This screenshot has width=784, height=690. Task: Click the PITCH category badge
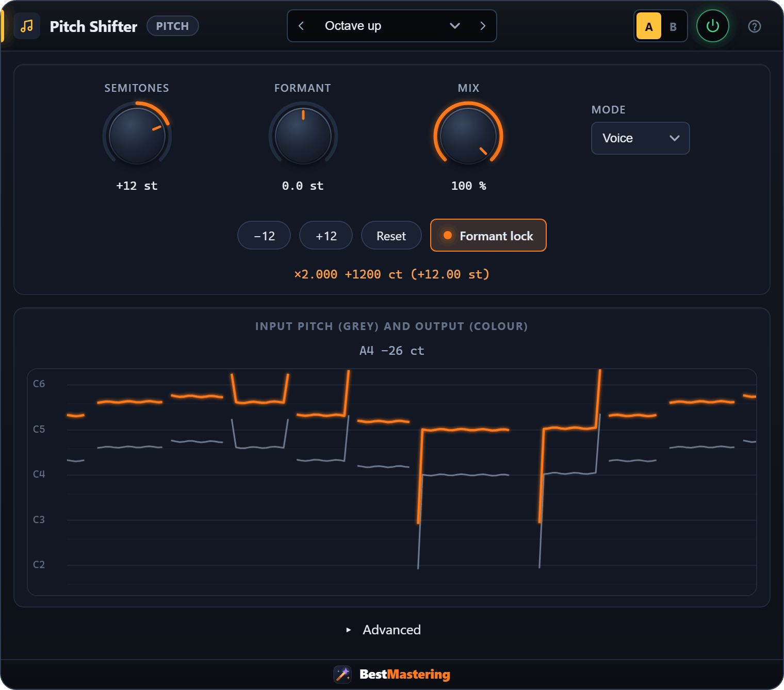coord(173,26)
